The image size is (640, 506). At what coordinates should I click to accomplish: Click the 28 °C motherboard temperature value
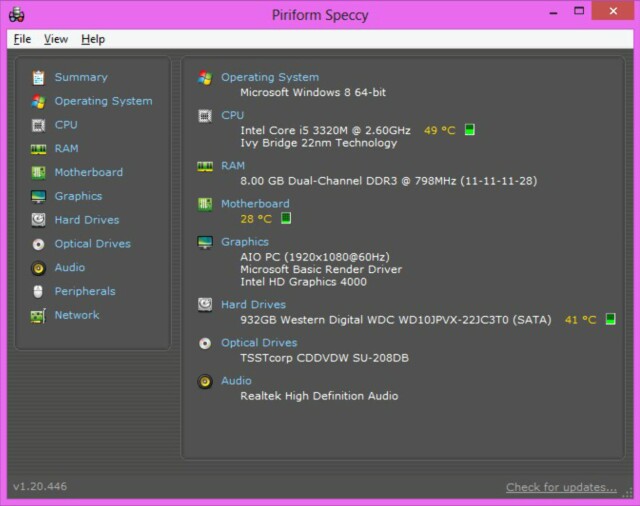tap(256, 219)
